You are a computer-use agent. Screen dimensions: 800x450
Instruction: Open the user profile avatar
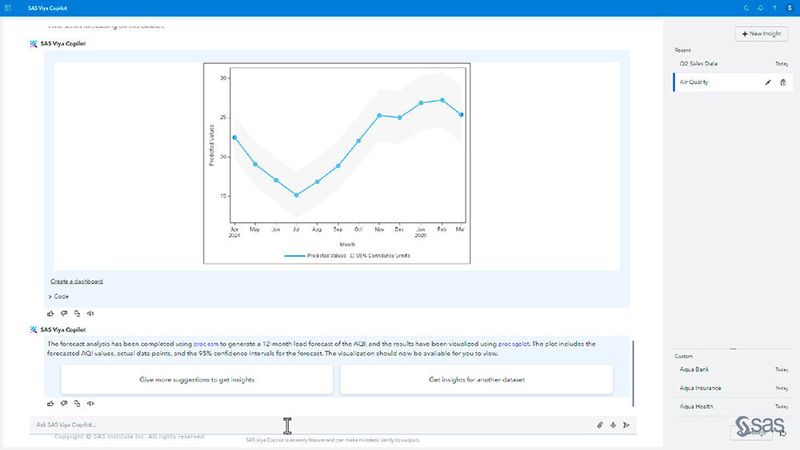click(x=790, y=8)
